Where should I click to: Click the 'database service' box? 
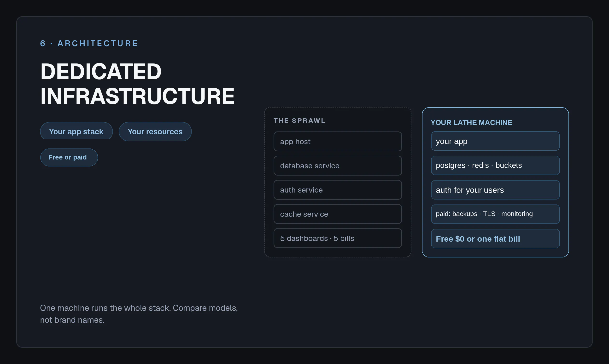[338, 165]
